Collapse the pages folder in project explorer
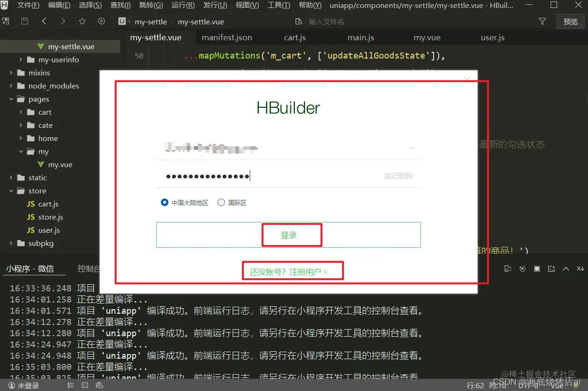 [11, 99]
